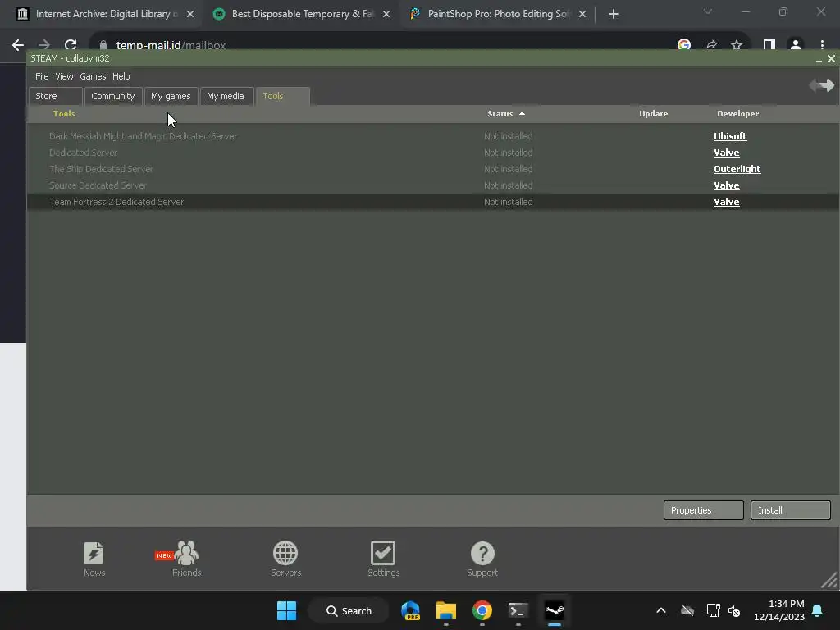
Task: Sort by the Status column header
Action: point(505,113)
